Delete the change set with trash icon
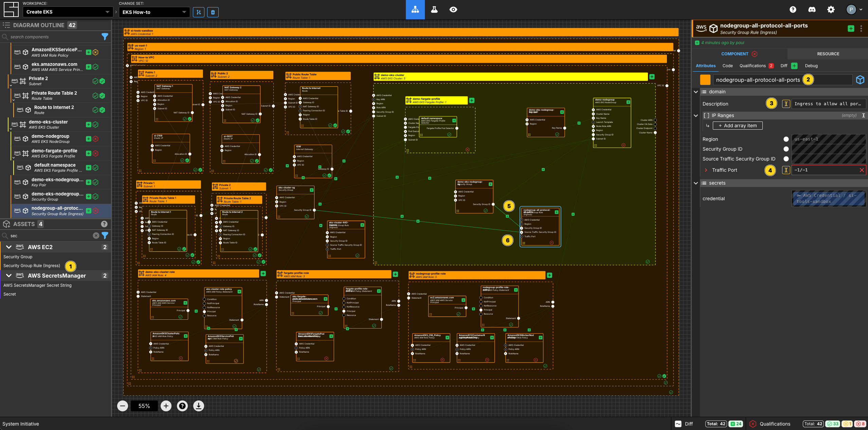 pos(213,12)
